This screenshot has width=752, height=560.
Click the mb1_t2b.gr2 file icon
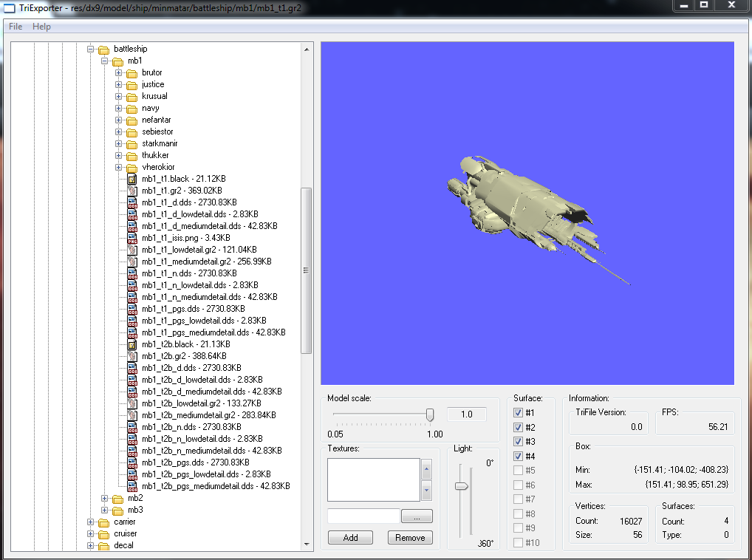(x=132, y=356)
